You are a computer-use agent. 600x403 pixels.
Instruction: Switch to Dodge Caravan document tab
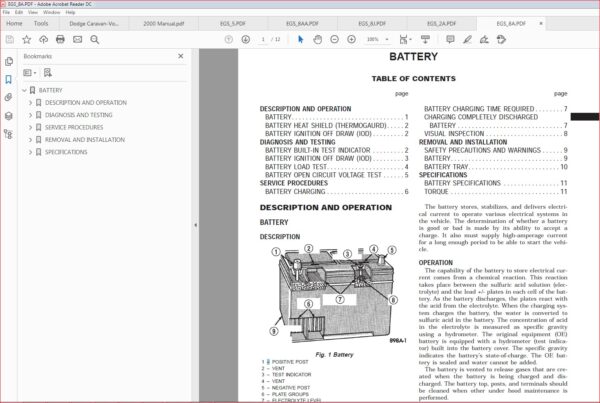(94, 24)
